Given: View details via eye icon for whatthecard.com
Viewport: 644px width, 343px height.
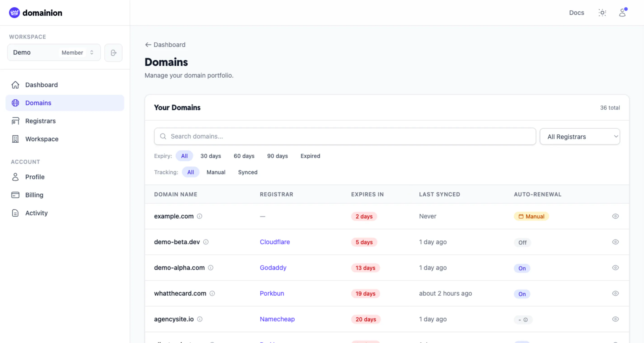Looking at the screenshot, I should 616,293.
